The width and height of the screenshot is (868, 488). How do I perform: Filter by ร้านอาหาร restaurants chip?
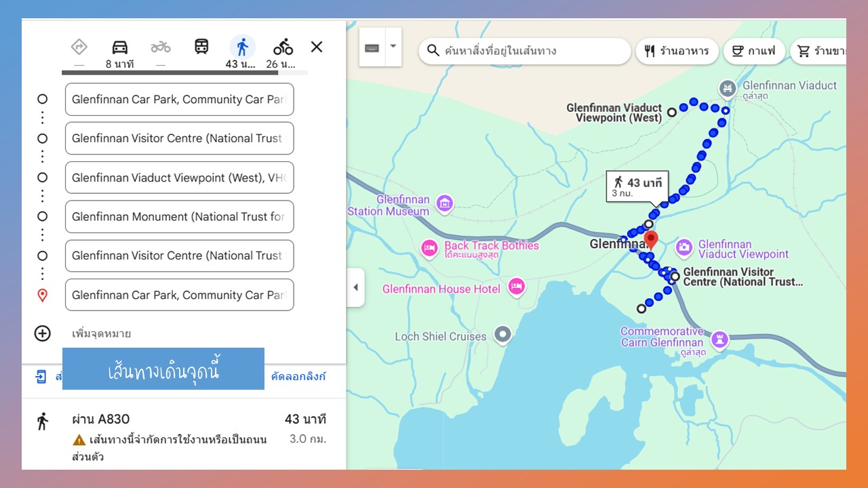tap(677, 51)
